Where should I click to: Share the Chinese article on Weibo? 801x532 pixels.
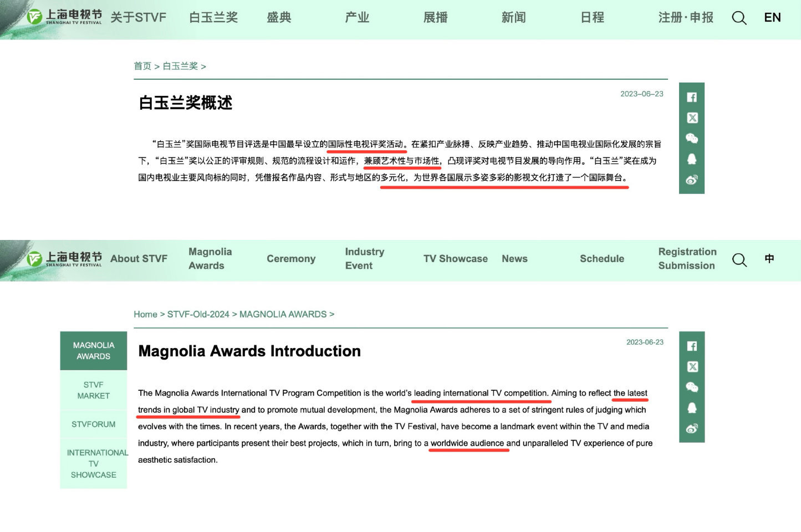tap(692, 180)
